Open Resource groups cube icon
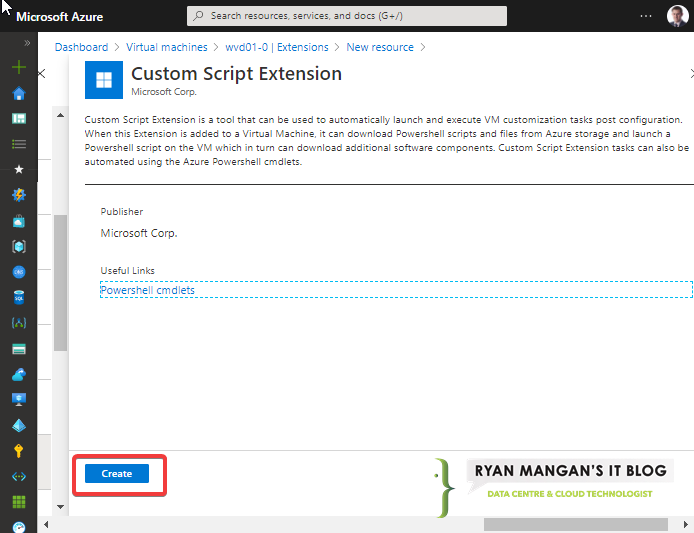694x533 pixels. tap(19, 246)
